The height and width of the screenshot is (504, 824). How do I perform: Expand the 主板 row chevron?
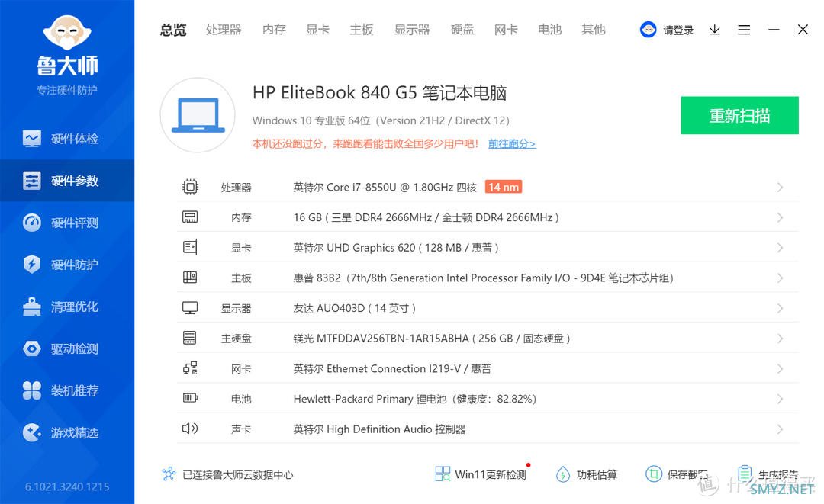tap(780, 278)
